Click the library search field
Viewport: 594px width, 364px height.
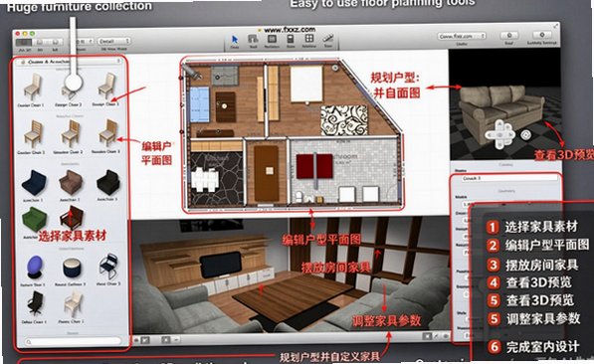coord(72,342)
